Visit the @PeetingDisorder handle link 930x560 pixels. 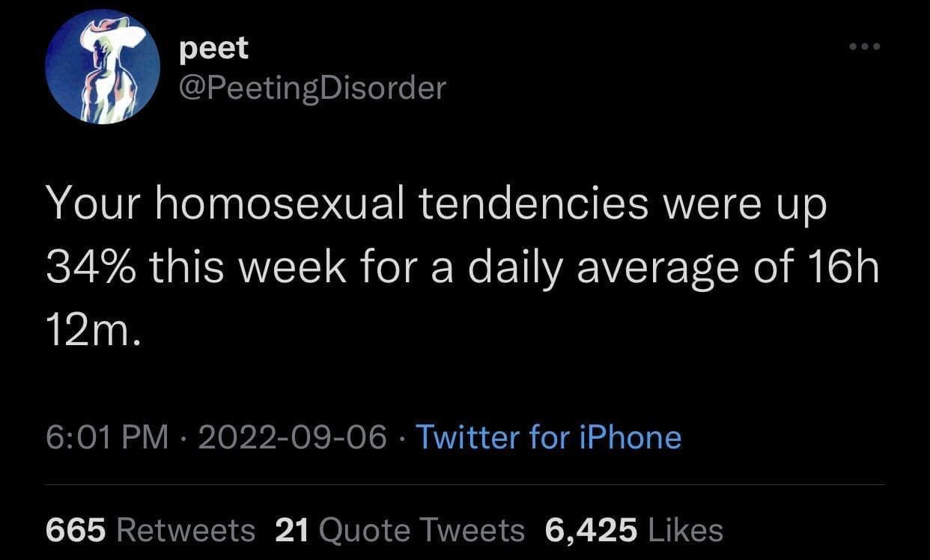[313, 88]
